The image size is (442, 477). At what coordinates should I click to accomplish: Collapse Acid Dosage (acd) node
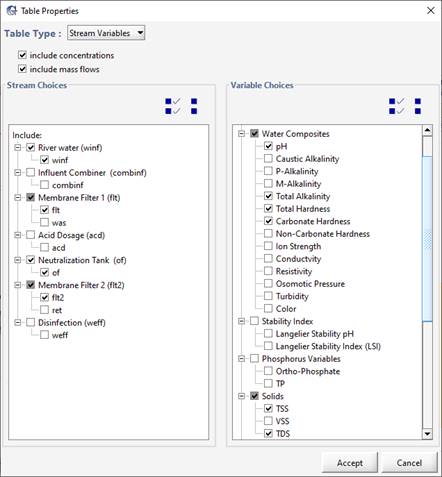(x=18, y=235)
